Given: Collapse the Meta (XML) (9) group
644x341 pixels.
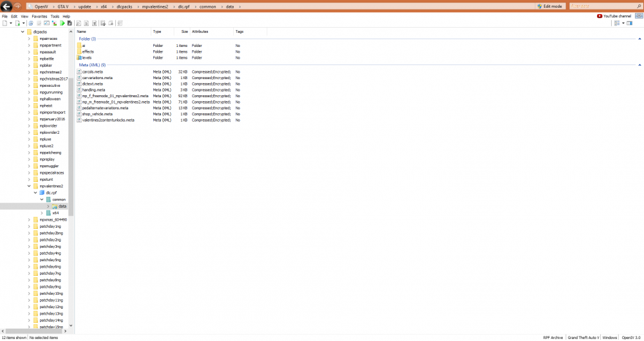Looking at the screenshot, I should point(639,65).
